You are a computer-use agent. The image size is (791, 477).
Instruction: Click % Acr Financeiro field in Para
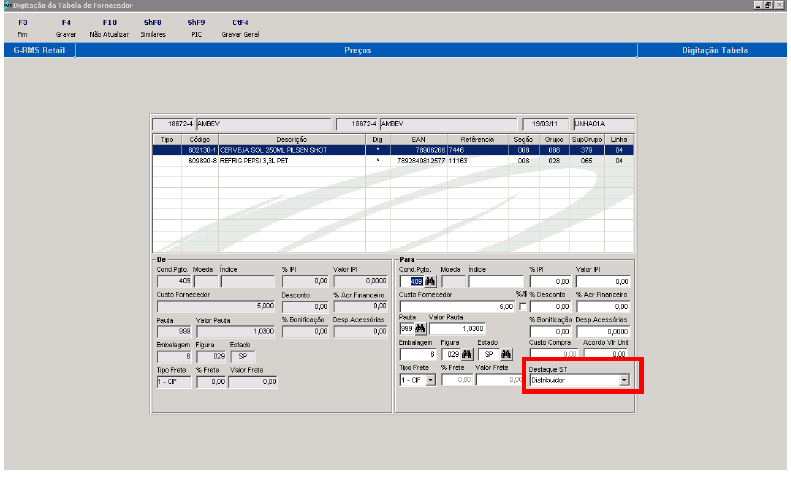click(602, 307)
